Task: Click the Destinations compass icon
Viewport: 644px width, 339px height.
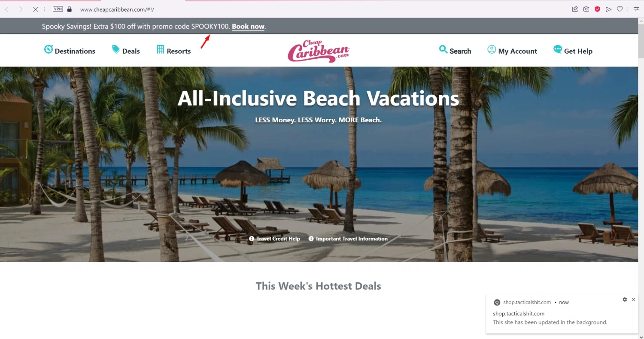Action: click(48, 49)
